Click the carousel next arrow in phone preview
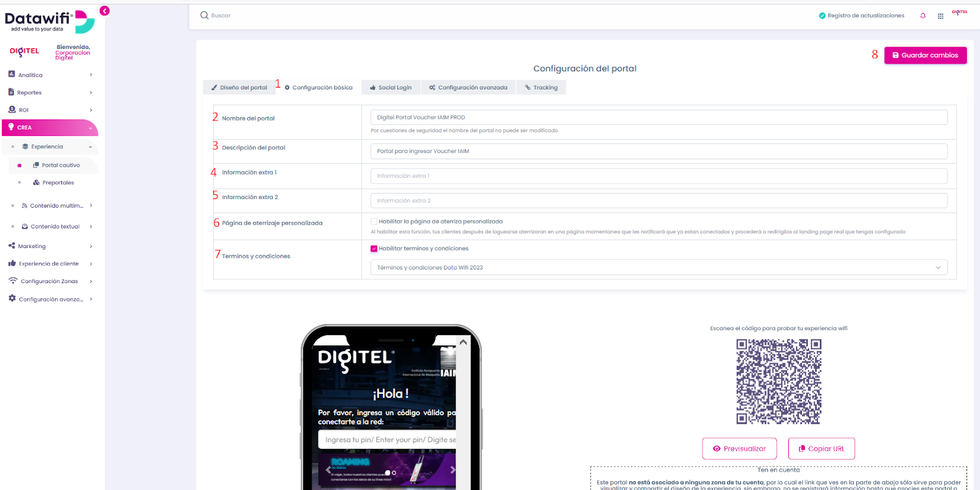980x490 pixels. [453, 470]
